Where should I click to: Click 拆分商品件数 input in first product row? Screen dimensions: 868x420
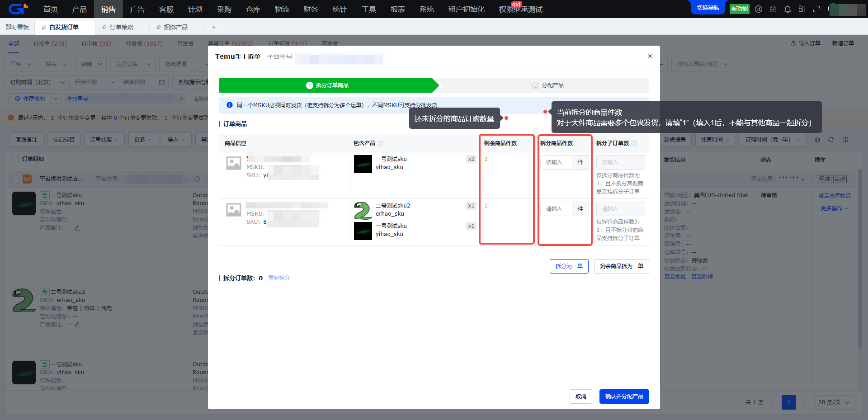coord(556,162)
